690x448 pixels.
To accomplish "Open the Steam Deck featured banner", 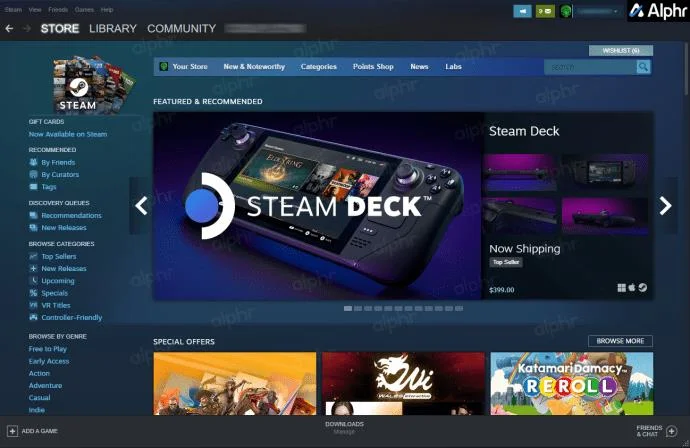I will tap(318, 206).
